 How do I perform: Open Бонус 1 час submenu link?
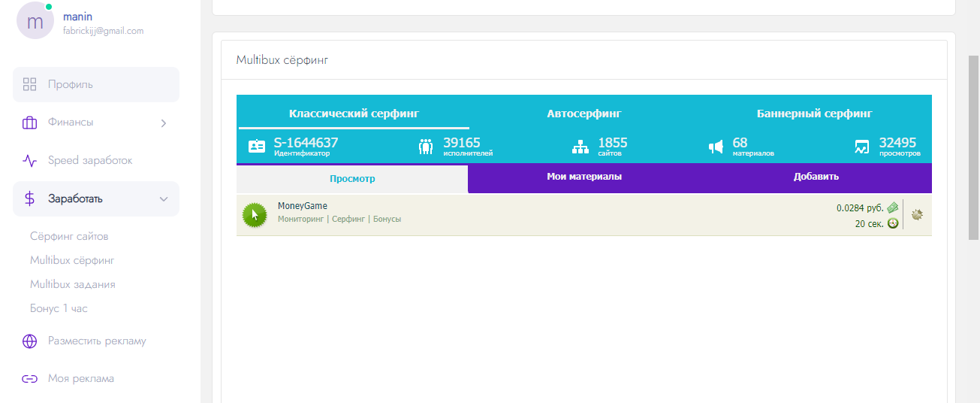[59, 308]
